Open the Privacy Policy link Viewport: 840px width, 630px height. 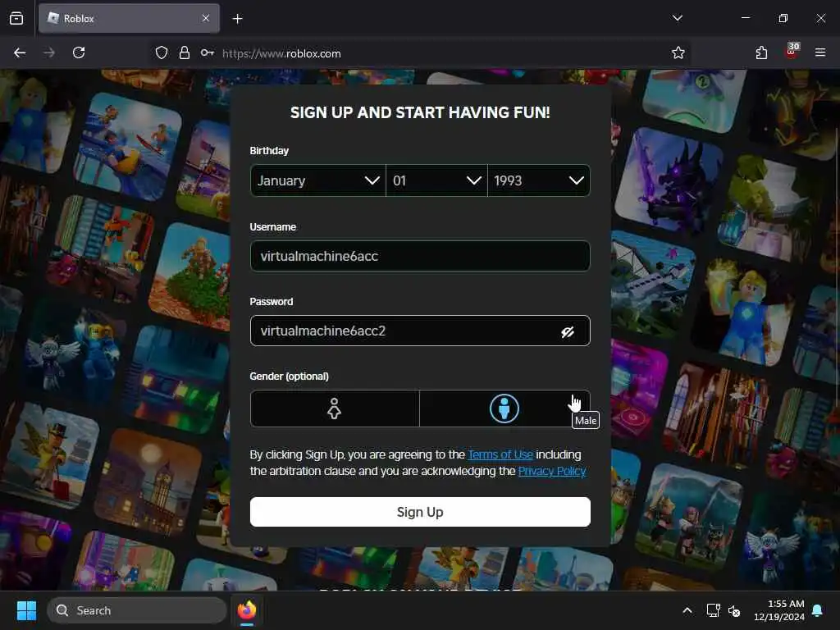click(x=552, y=471)
